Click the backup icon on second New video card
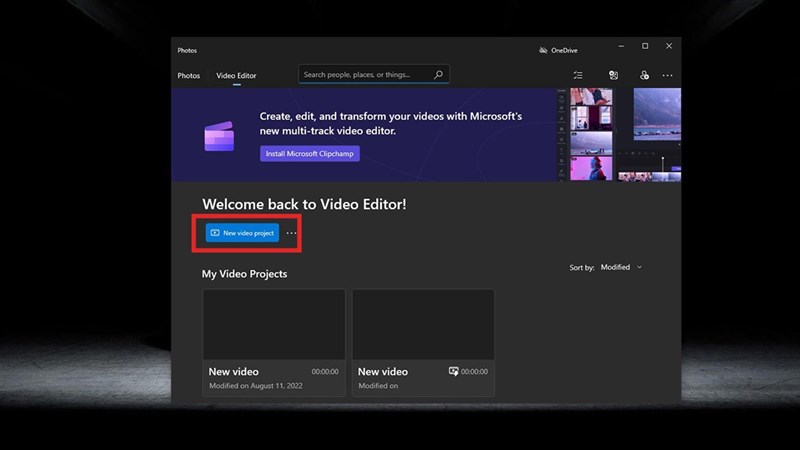The height and width of the screenshot is (450, 800). click(x=453, y=371)
